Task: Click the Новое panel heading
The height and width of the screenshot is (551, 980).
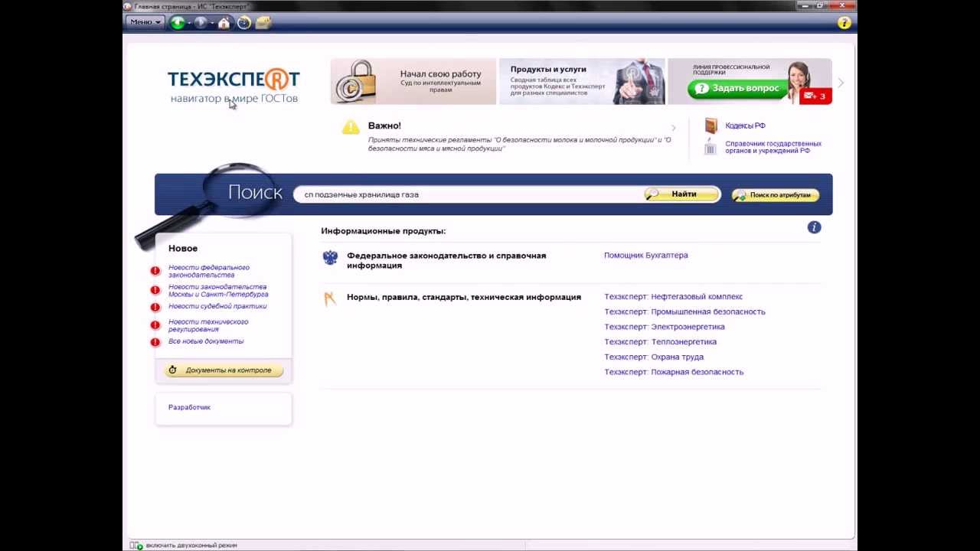Action: coord(183,249)
